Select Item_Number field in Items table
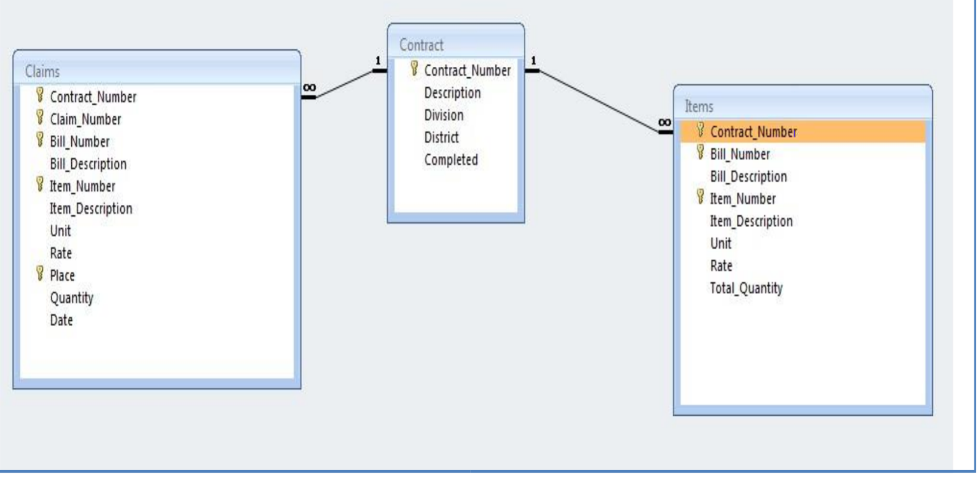The image size is (980, 477). tap(742, 199)
